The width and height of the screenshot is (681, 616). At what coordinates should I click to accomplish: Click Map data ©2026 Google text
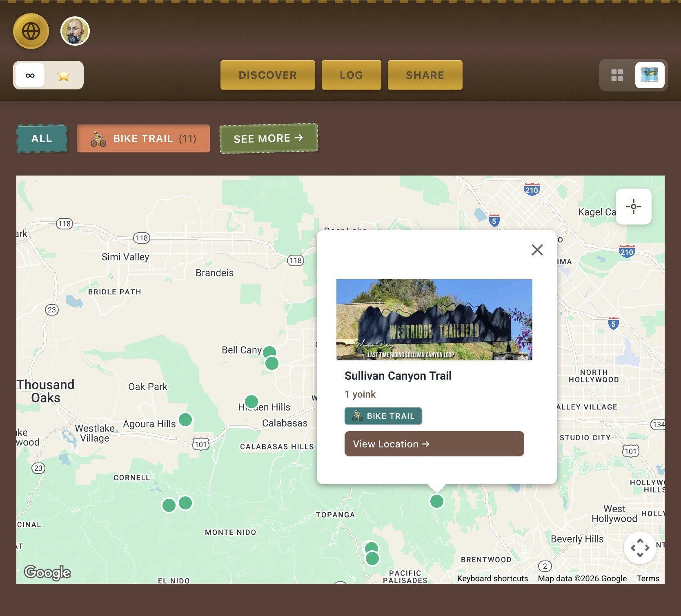(x=582, y=578)
